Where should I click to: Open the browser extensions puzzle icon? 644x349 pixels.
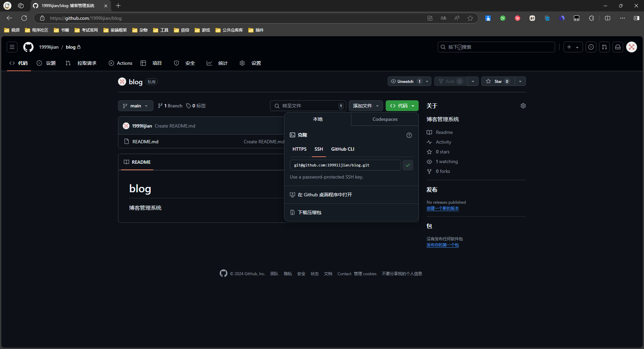click(x=591, y=18)
